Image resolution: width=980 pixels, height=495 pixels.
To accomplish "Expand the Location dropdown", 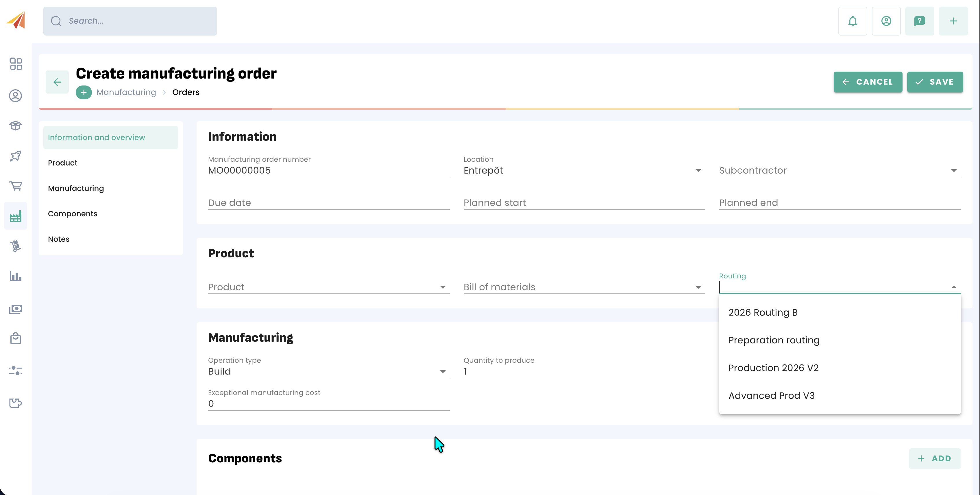I will point(584,170).
